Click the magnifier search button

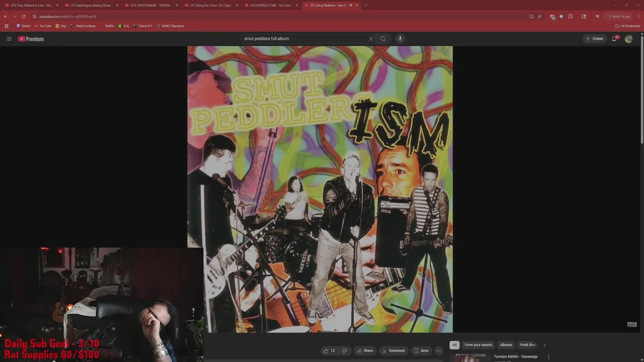point(383,39)
